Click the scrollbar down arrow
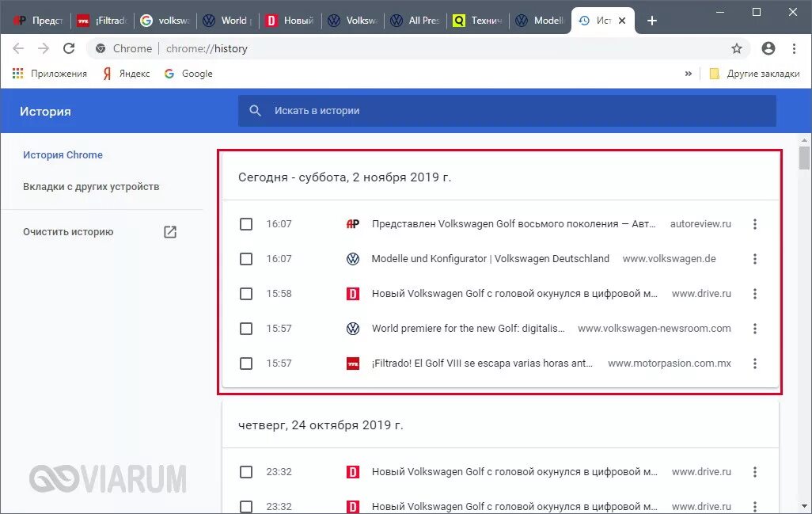The image size is (812, 514). [x=804, y=506]
